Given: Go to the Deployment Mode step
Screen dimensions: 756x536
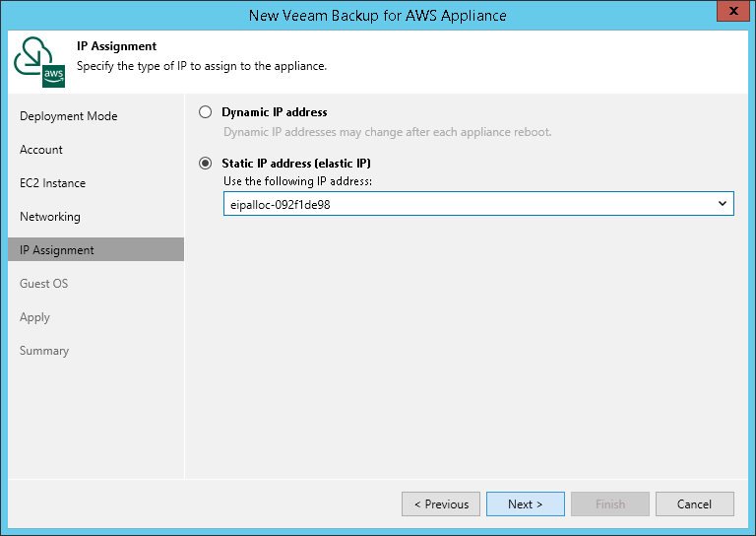Looking at the screenshot, I should coord(69,116).
